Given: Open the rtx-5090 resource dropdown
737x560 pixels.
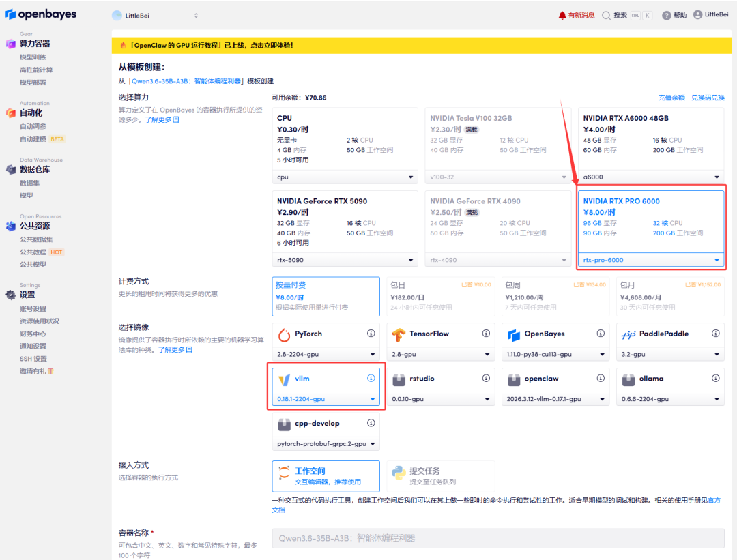Looking at the screenshot, I should (x=345, y=260).
